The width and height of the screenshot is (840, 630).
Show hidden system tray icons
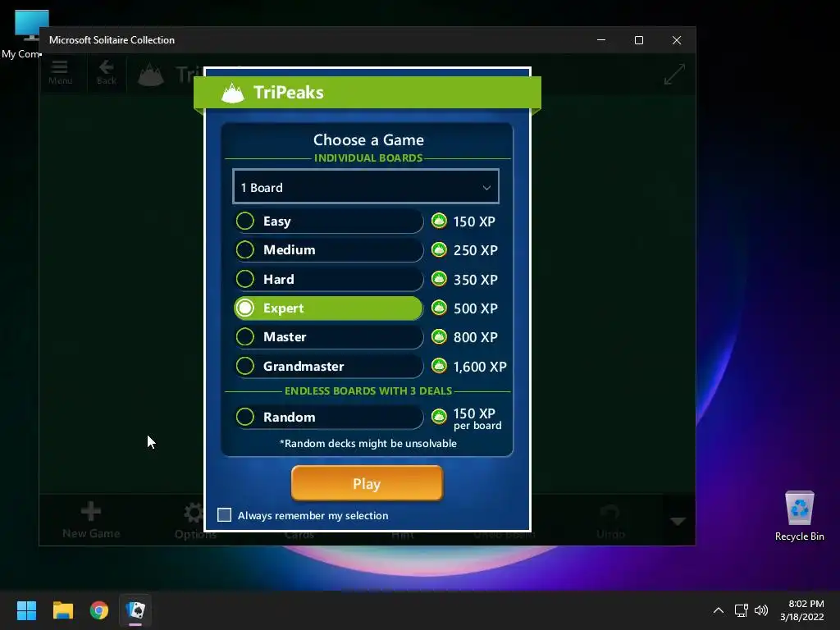[719, 610]
